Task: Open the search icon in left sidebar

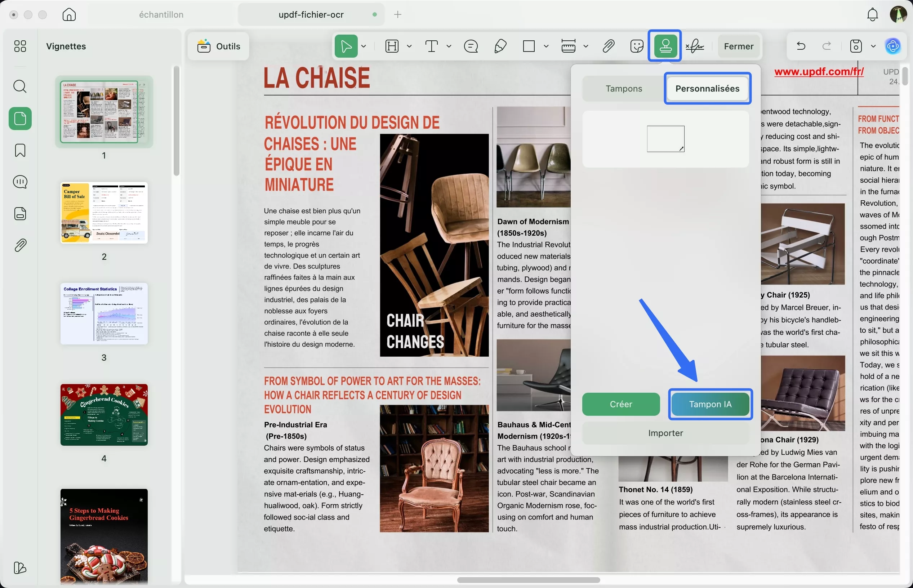Action: click(x=20, y=86)
